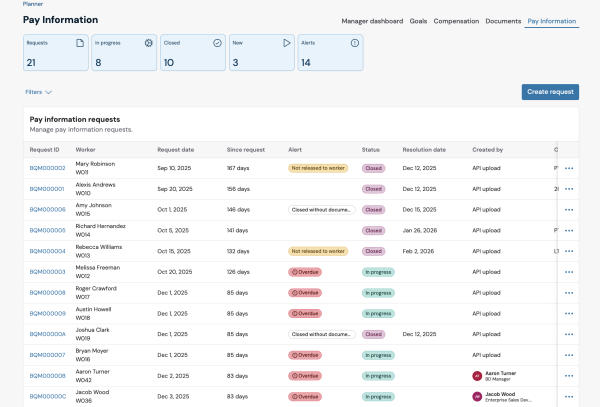Switch to the Manager dashboard tab
The image size is (600, 407).
tap(373, 20)
